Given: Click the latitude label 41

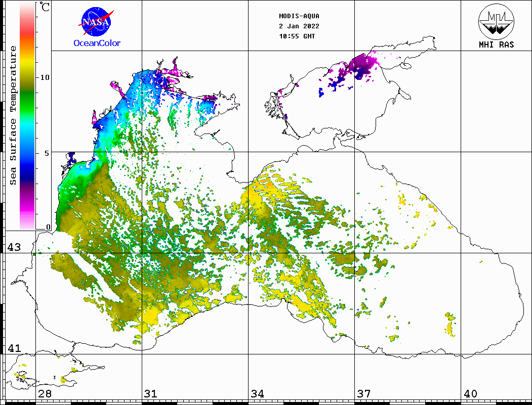Looking at the screenshot, I should [x=14, y=348].
